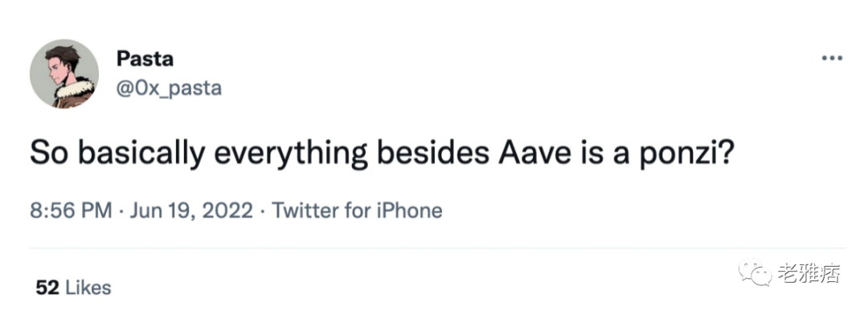Image resolution: width=868 pixels, height=311 pixels.
Task: Click the 8:56 PM timestamp
Action: tap(71, 211)
